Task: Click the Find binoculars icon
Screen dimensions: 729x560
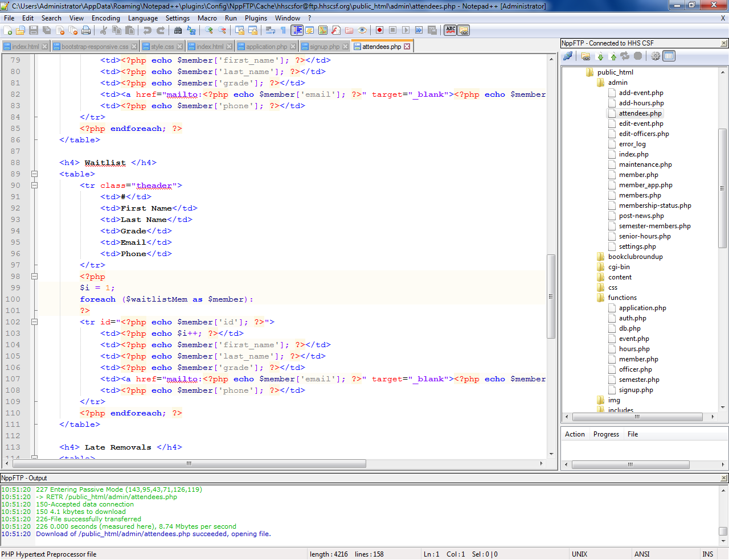Action: (x=178, y=30)
